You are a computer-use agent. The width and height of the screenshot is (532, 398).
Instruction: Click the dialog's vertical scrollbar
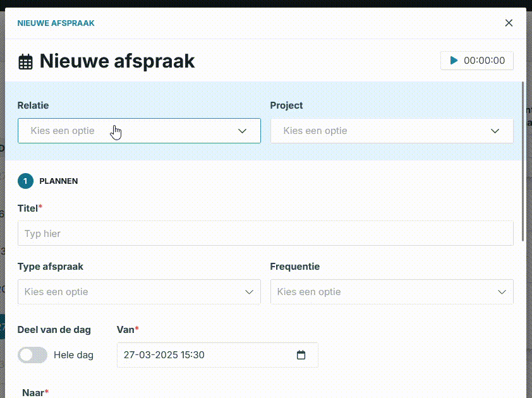click(x=523, y=161)
